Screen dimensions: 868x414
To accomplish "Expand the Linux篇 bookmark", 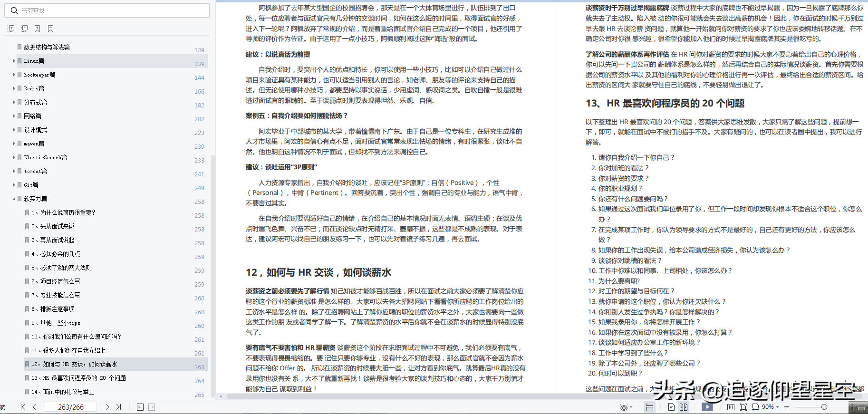I will point(14,61).
